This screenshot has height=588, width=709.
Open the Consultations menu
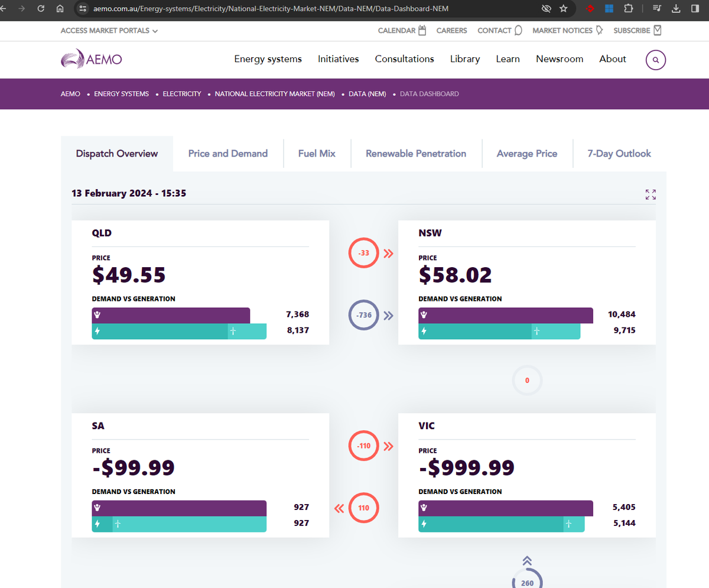point(404,59)
